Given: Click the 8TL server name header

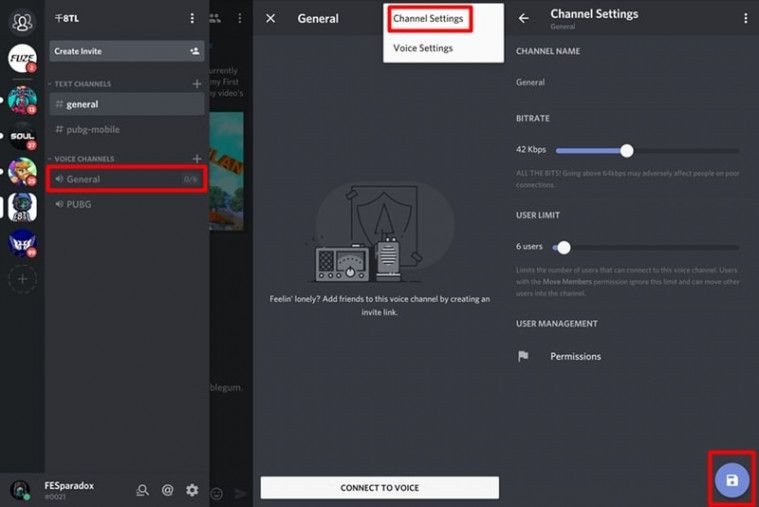Looking at the screenshot, I should tap(67, 18).
